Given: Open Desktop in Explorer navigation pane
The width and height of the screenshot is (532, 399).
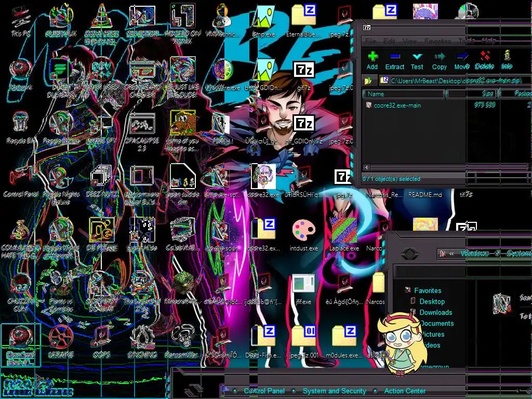Looking at the screenshot, I should point(432,301).
